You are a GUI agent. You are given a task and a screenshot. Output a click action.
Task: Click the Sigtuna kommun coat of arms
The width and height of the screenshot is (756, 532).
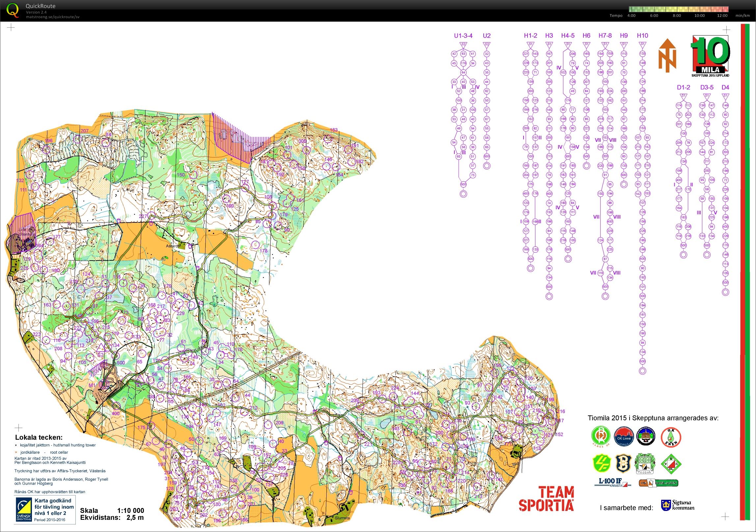coord(666,505)
